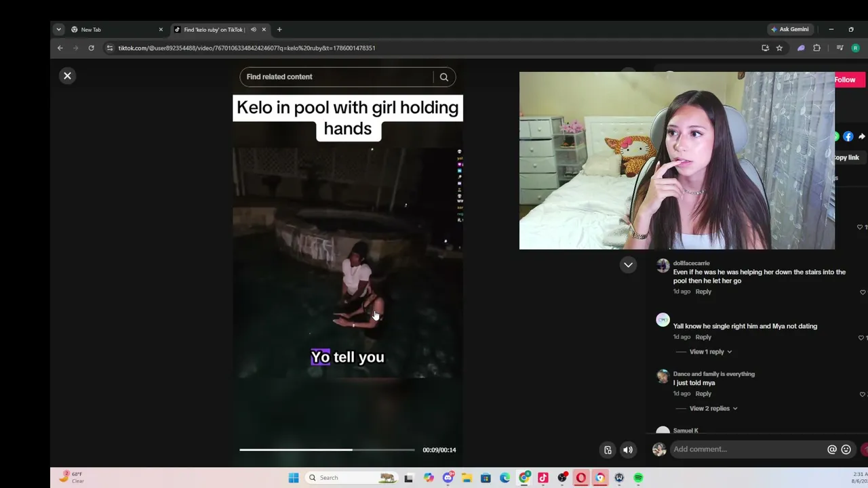Reply to dollfacecarrie's comment
The image size is (868, 488).
pyautogui.click(x=703, y=292)
